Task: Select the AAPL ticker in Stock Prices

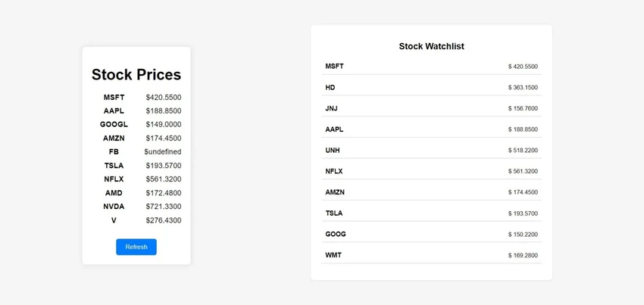Action: click(x=114, y=110)
